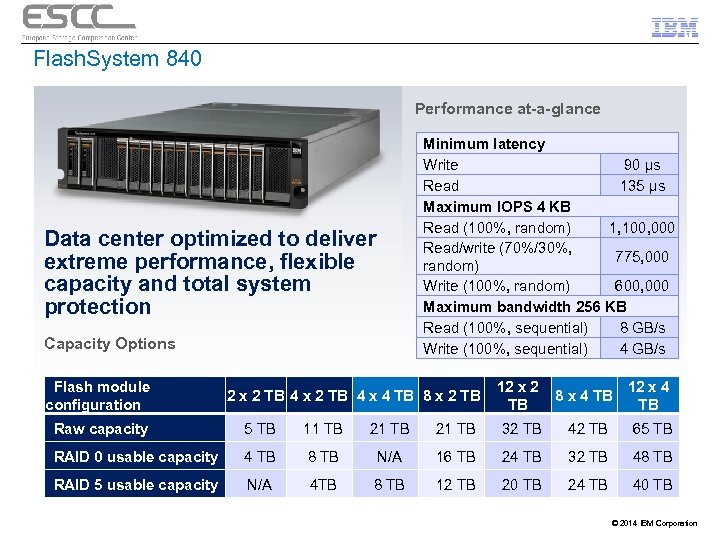Select the value '775,000'
This screenshot has width=720, height=540.
point(641,257)
